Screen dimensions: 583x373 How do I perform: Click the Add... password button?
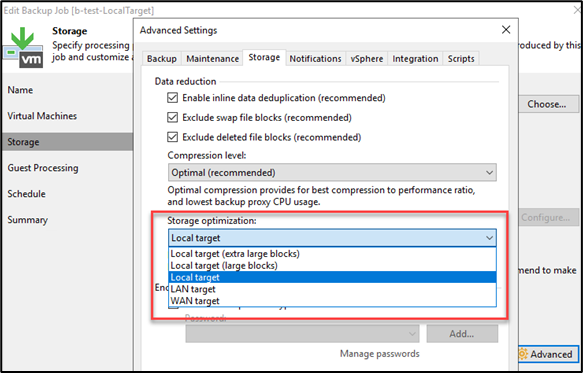[462, 334]
